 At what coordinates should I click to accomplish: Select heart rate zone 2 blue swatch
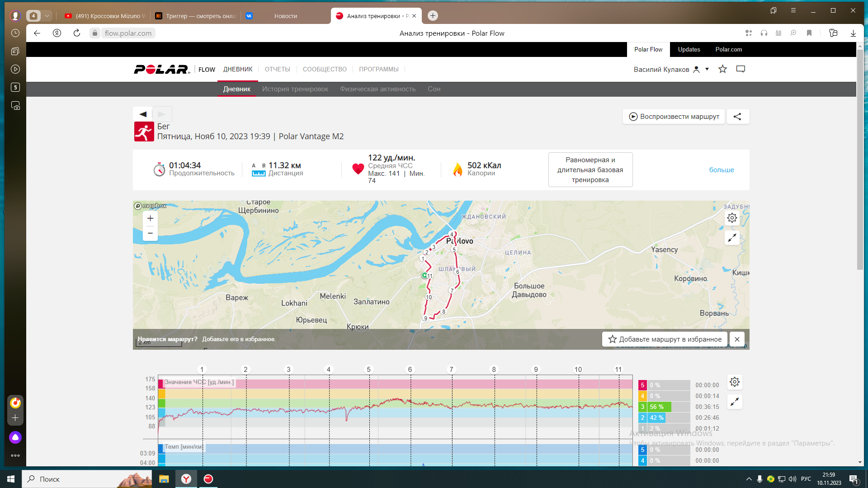(x=642, y=418)
